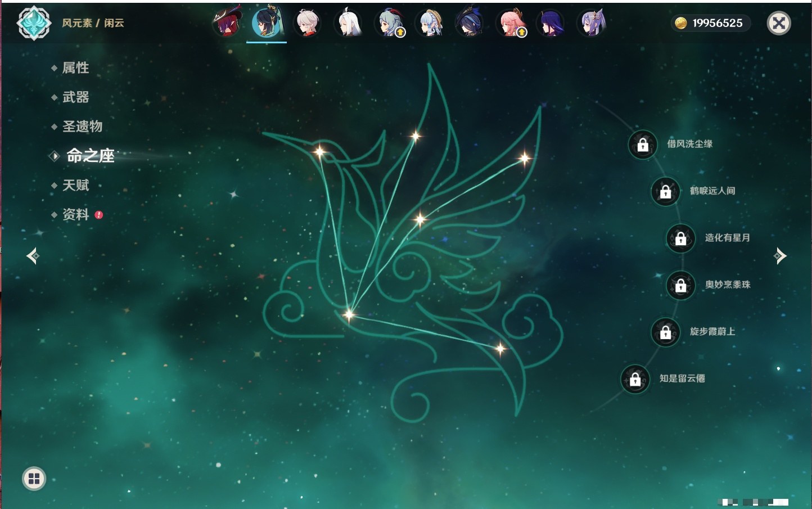Screen dimensions: 812x509
Task: Click the lock icon for 造化有星月
Action: (681, 238)
